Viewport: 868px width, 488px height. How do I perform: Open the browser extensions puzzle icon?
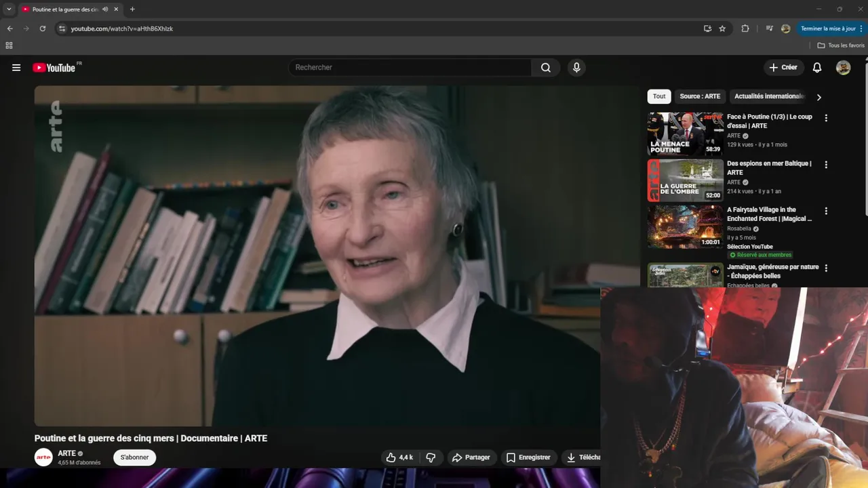(745, 28)
